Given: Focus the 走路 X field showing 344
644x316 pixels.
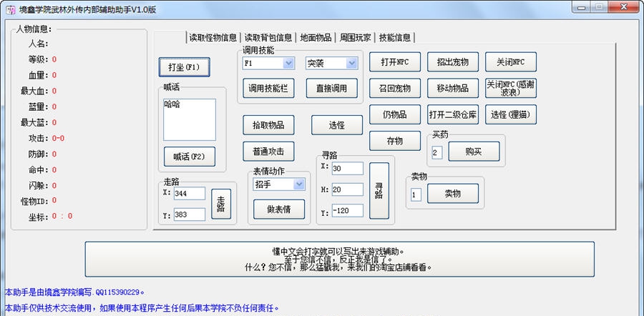Looking at the screenshot, I should coord(190,193).
